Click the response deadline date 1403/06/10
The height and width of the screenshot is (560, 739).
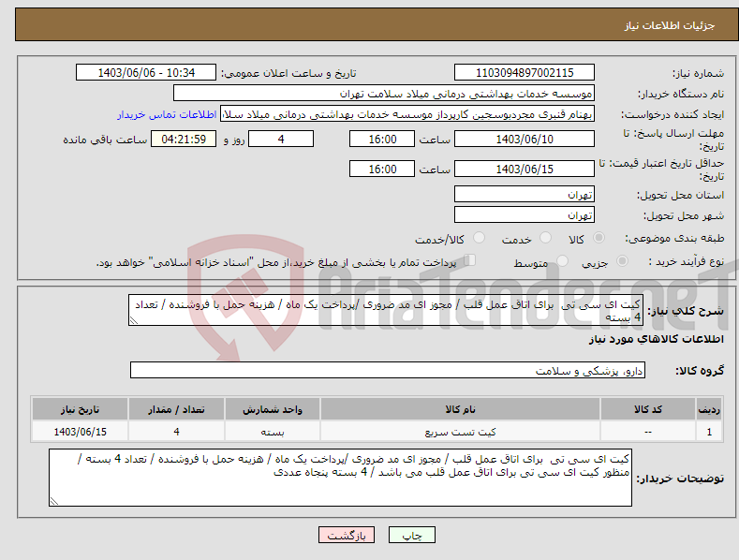[525, 139]
